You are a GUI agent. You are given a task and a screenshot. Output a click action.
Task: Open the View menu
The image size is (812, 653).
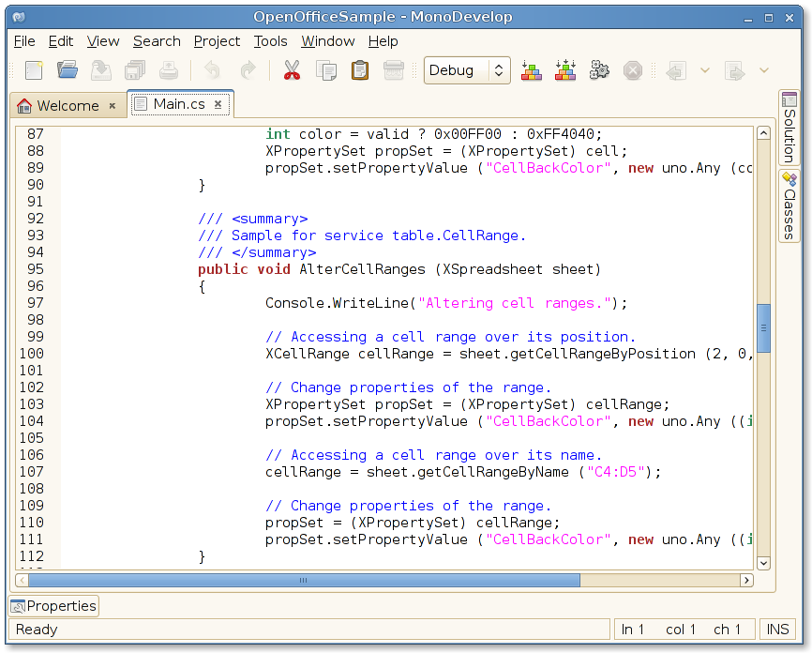[103, 41]
